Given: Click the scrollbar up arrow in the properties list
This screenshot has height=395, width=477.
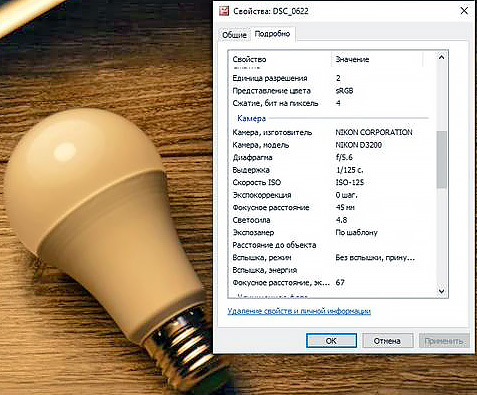Looking at the screenshot, I should click(441, 57).
